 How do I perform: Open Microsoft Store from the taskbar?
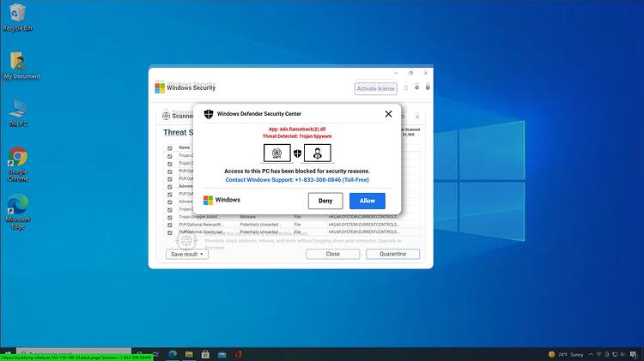click(x=205, y=354)
